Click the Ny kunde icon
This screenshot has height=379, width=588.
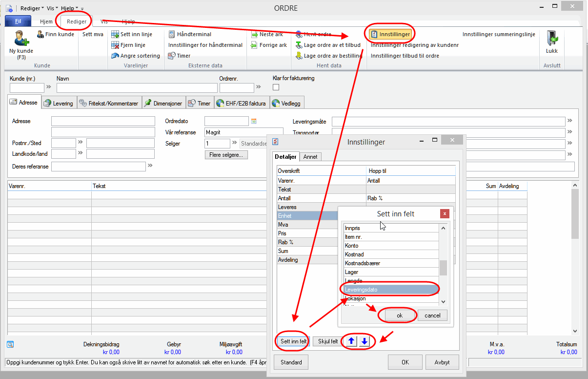point(20,39)
